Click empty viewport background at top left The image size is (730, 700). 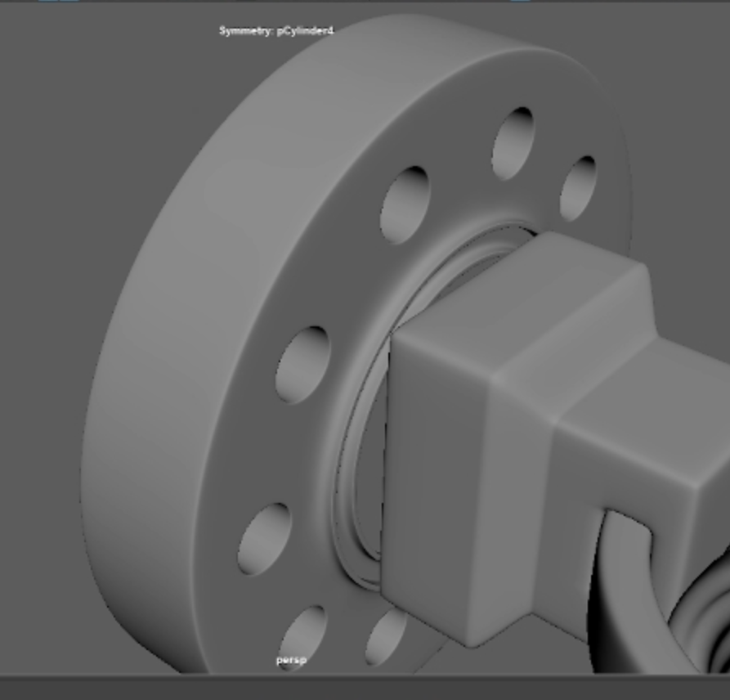(82, 82)
